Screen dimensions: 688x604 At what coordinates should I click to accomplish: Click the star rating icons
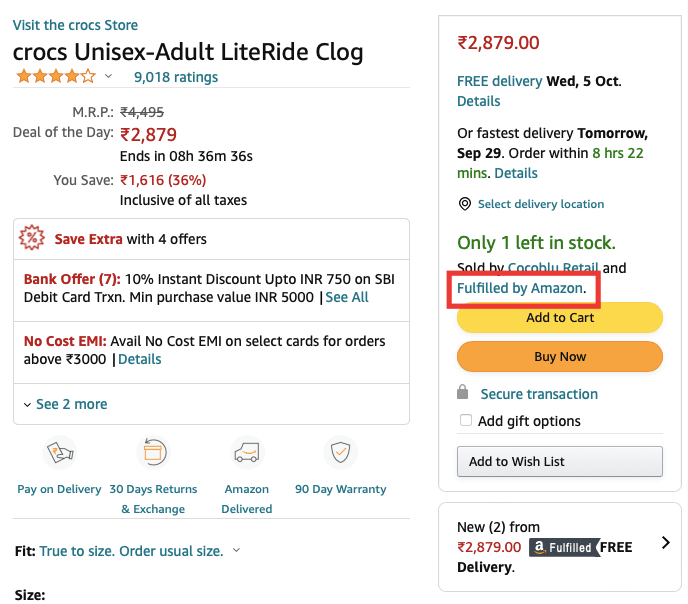click(x=56, y=77)
